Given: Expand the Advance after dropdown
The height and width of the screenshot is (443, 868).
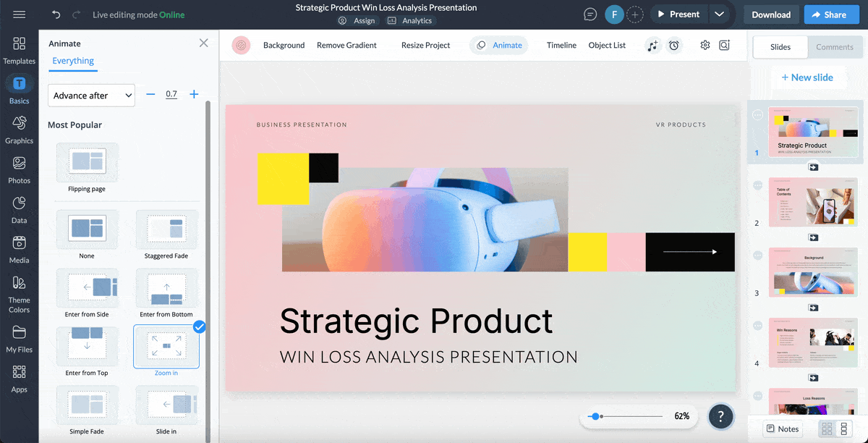Looking at the screenshot, I should (91, 96).
